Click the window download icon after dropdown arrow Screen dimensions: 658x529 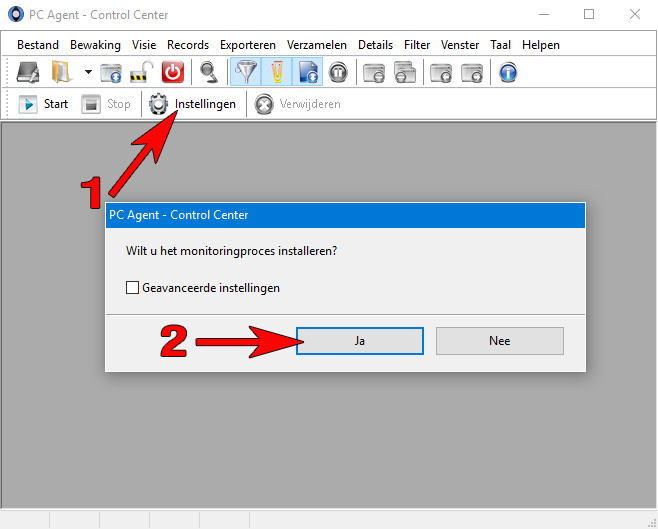pyautogui.click(x=111, y=72)
